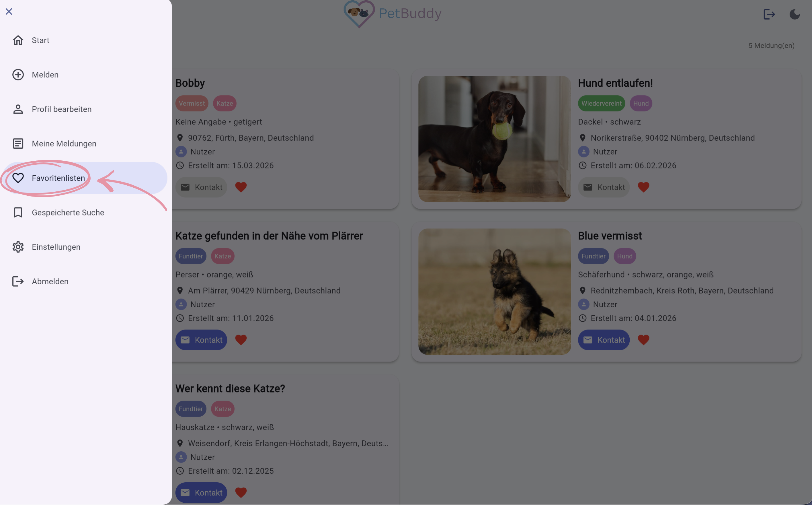Unfavorite the Bobby listing via its heart
Image resolution: width=812 pixels, height=505 pixels.
241,187
